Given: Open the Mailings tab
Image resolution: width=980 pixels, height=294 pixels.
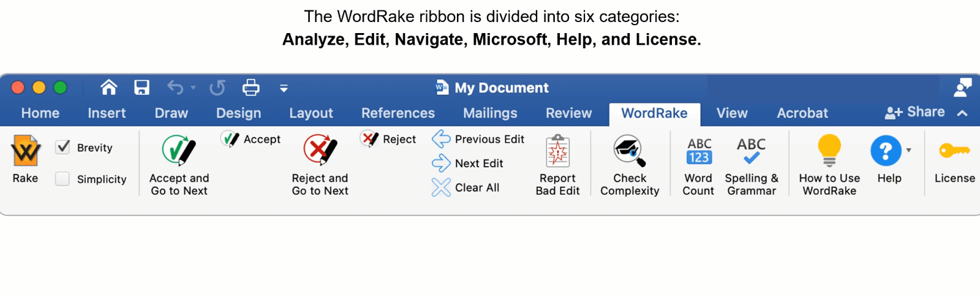Looking at the screenshot, I should click(x=490, y=113).
